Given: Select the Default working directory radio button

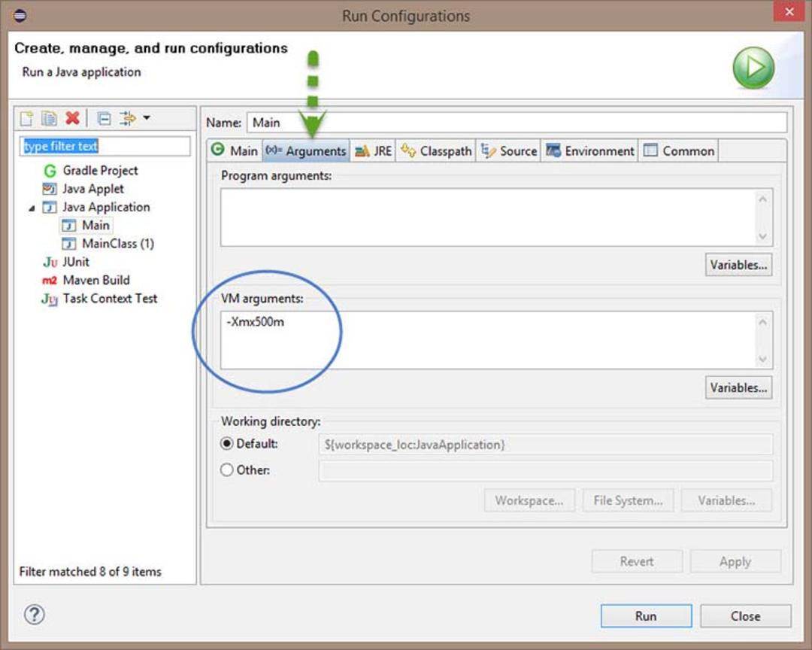Looking at the screenshot, I should 226,444.
